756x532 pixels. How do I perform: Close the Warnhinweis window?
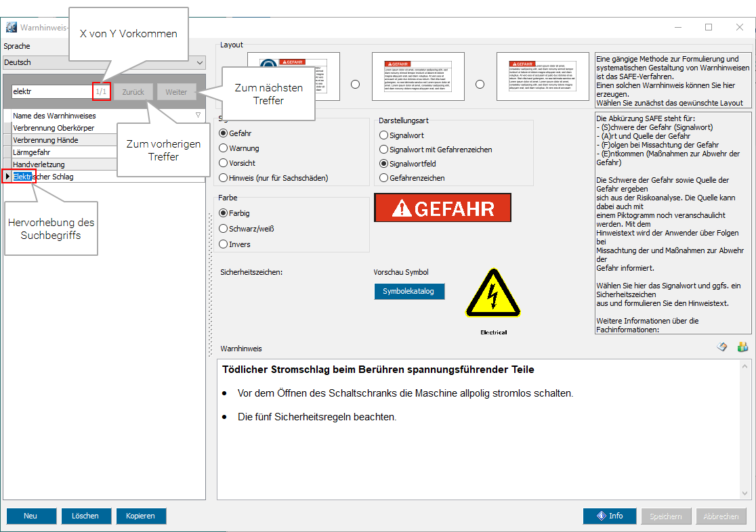tap(739, 28)
